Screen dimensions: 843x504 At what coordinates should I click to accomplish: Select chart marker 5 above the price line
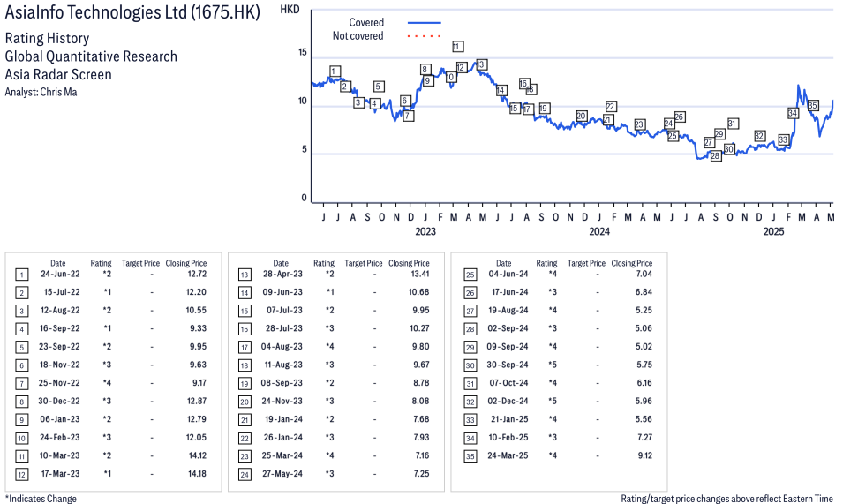(x=379, y=87)
